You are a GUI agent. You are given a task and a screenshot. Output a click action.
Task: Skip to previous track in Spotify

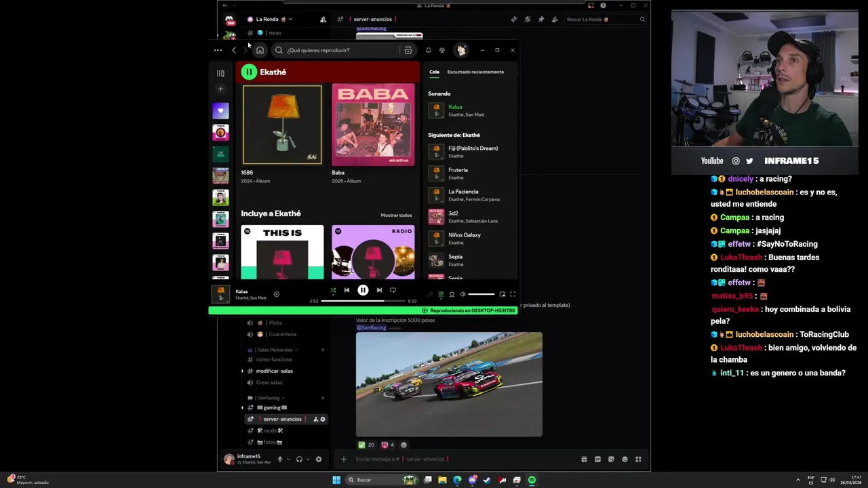(x=347, y=290)
